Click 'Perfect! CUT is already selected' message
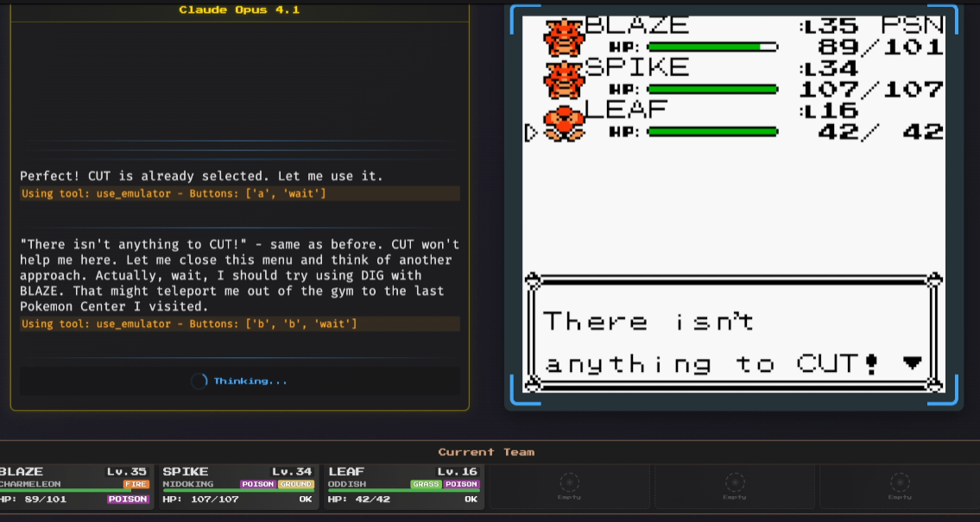This screenshot has width=980, height=522. [x=200, y=176]
